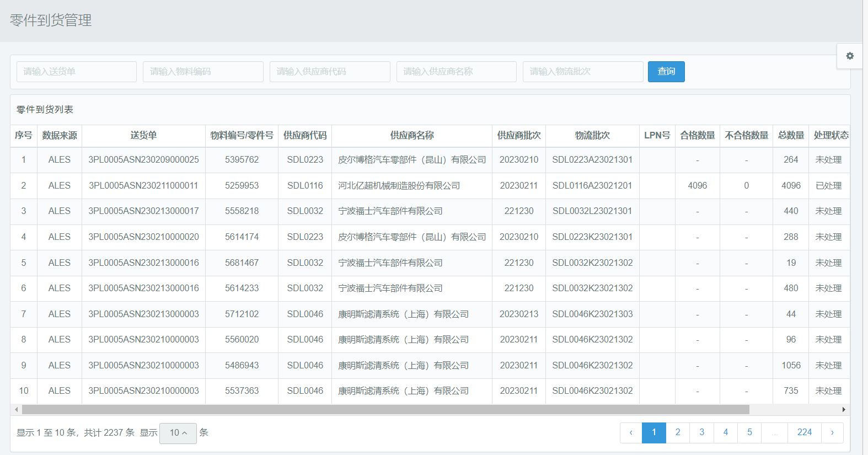Screen dimensions: 868x455
Task: Jump to last page 224
Action: point(805,432)
